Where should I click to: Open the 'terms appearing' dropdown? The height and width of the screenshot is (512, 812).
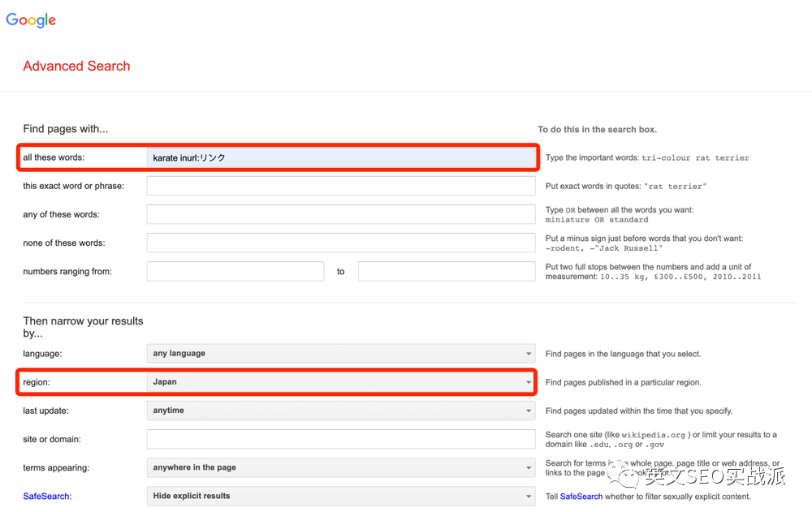coord(341,467)
